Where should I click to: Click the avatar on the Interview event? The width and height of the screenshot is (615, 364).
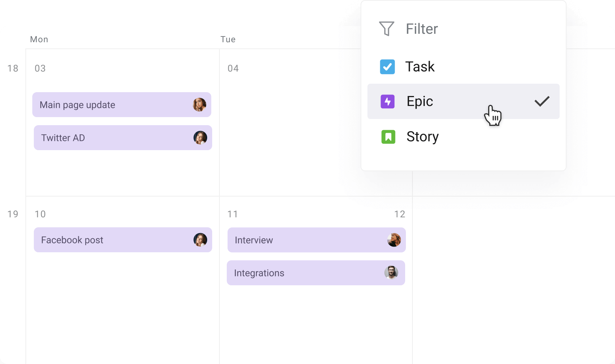tap(394, 240)
